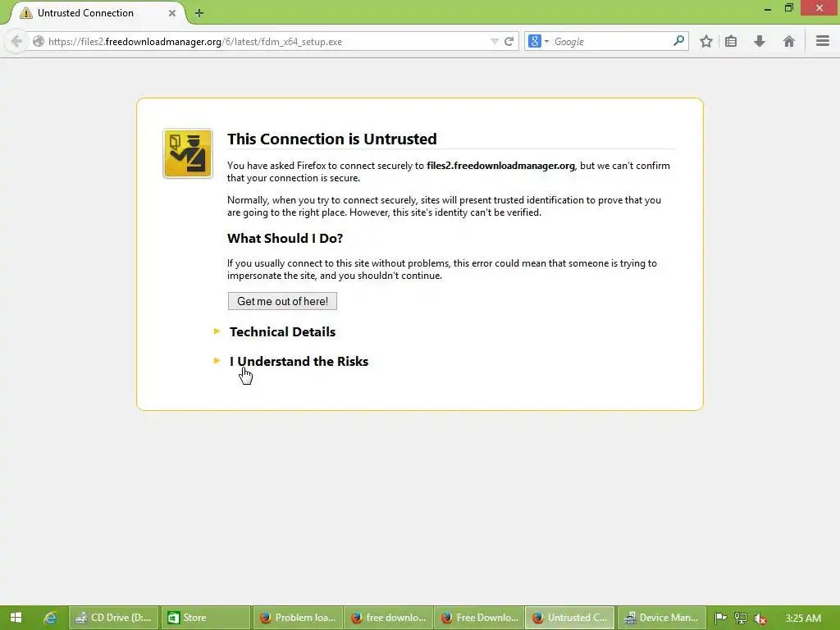Switch to the Store taskbar window
Viewport: 840px width, 630px height.
pyautogui.click(x=206, y=618)
